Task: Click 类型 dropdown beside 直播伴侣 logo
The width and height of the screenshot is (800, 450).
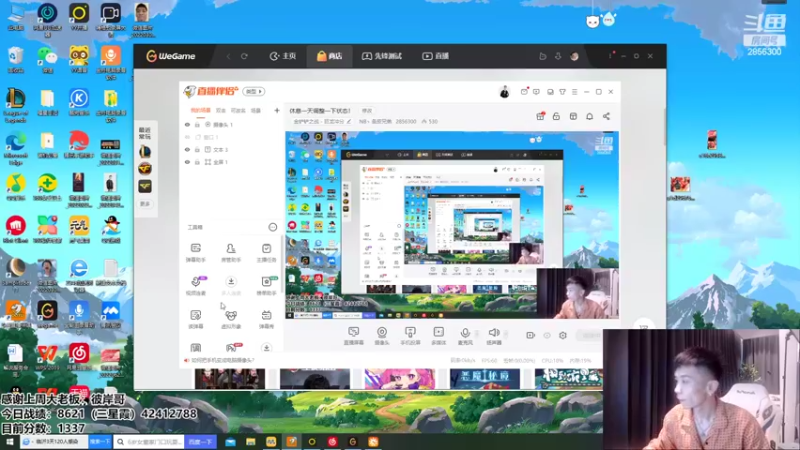Action: pyautogui.click(x=254, y=91)
